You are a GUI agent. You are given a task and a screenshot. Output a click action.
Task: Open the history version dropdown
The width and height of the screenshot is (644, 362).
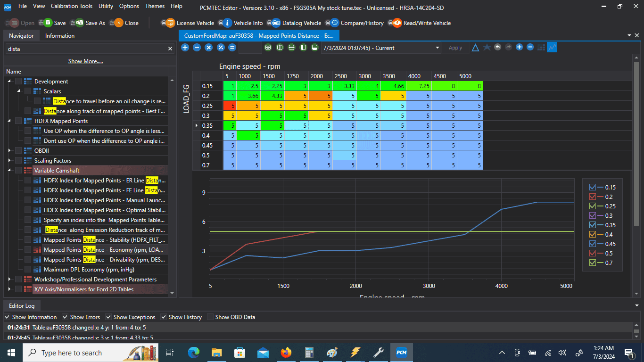tap(438, 48)
